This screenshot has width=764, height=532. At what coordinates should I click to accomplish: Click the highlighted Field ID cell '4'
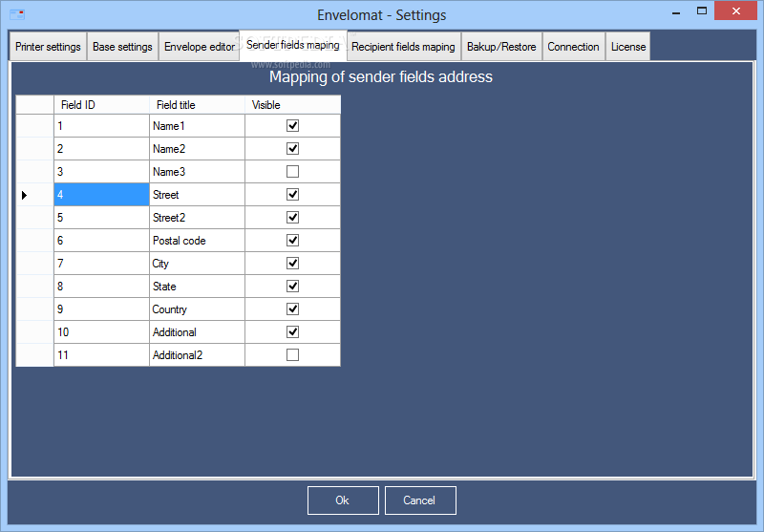101,195
